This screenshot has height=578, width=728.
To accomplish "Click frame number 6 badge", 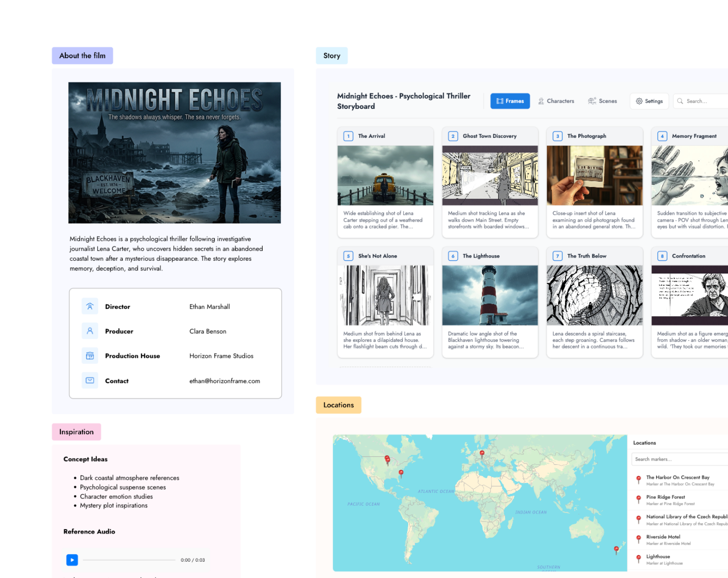I will pos(453,256).
